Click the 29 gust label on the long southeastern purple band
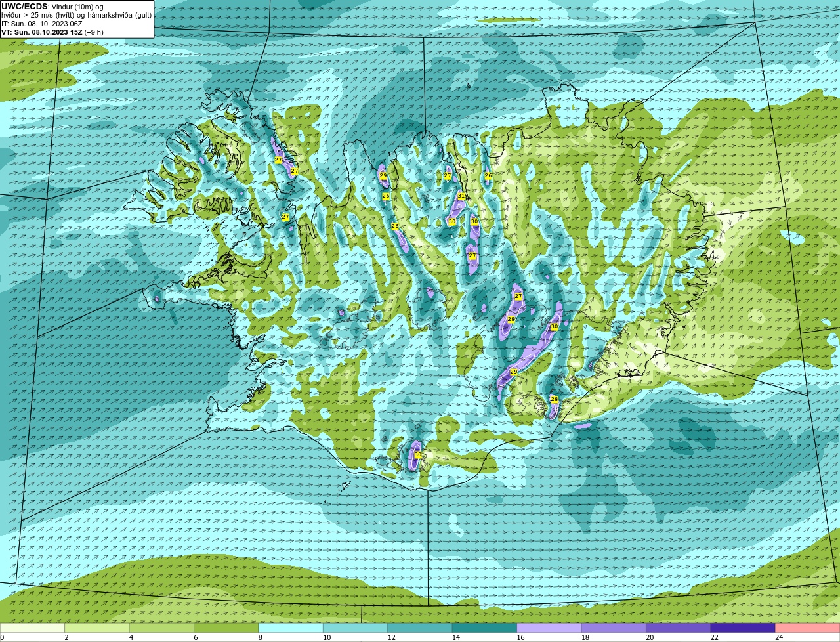The width and height of the screenshot is (840, 642). point(514,372)
